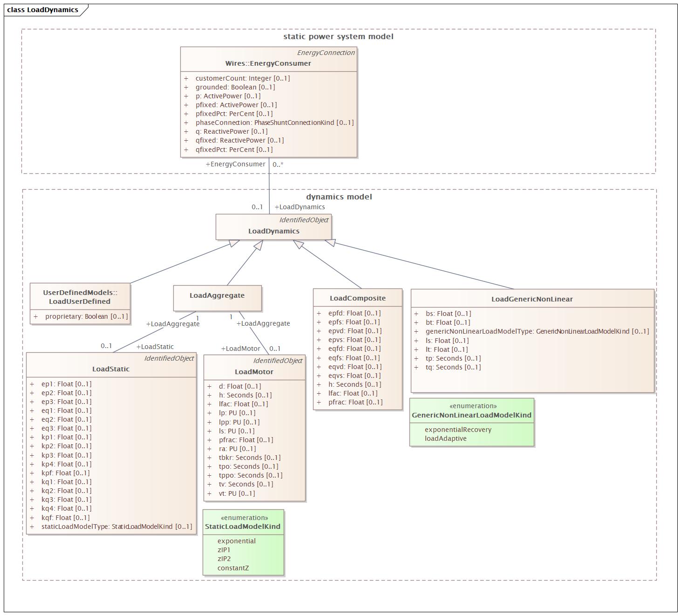Screen dimensions: 681x616
Task: Select genericNonLinearLoadModelType attribute
Action: pos(537,331)
